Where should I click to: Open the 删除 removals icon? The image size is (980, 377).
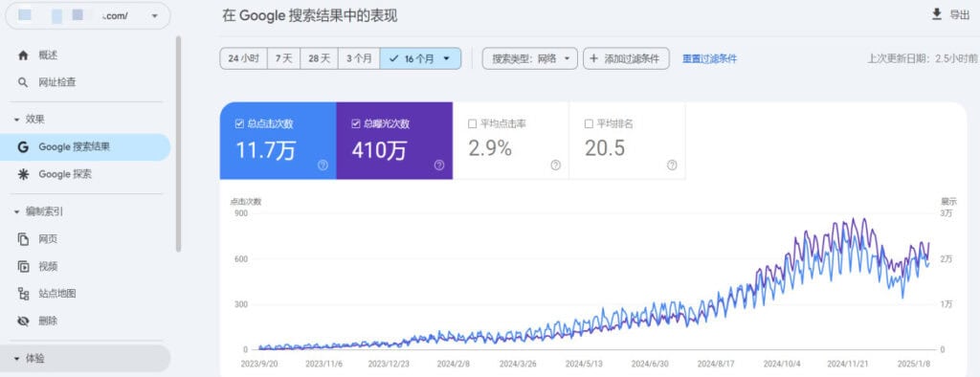(23, 321)
